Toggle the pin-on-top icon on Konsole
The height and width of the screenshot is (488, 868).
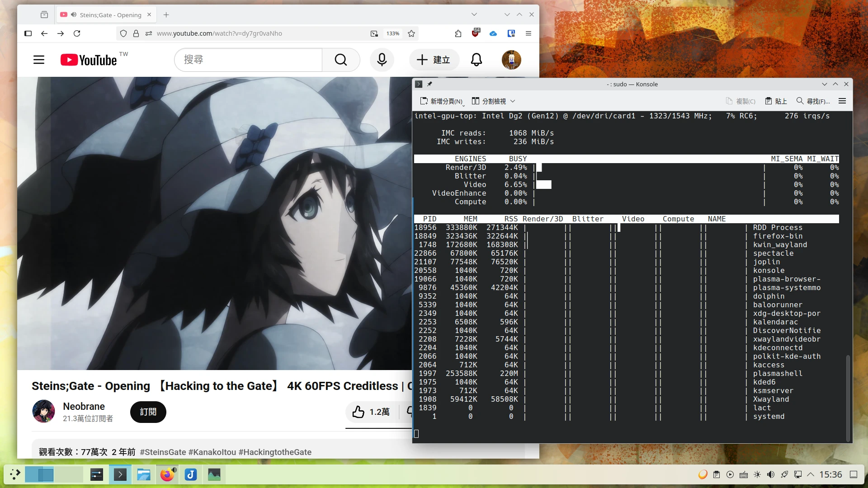pyautogui.click(x=430, y=84)
